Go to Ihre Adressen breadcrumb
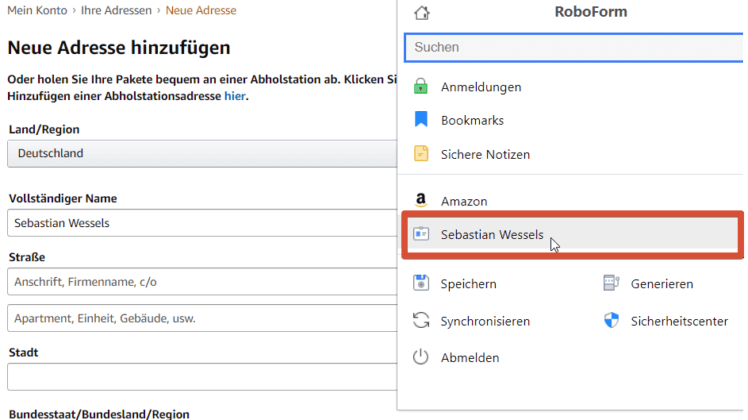 tap(116, 10)
